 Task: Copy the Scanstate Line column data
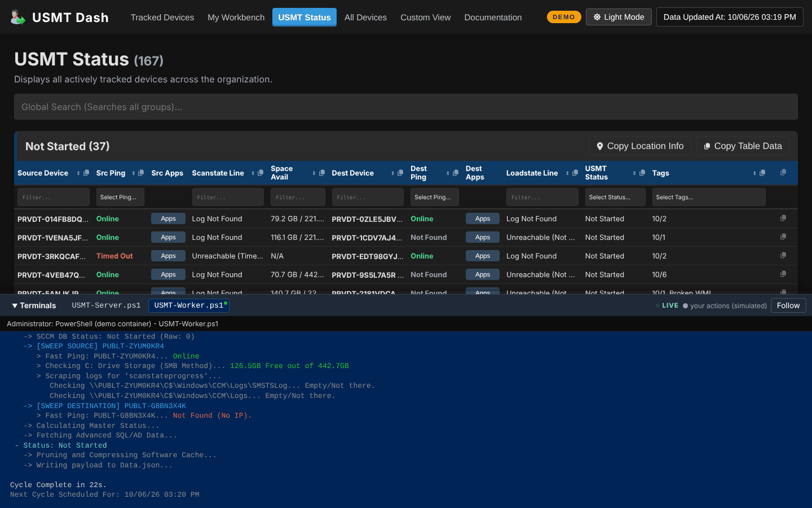point(261,173)
